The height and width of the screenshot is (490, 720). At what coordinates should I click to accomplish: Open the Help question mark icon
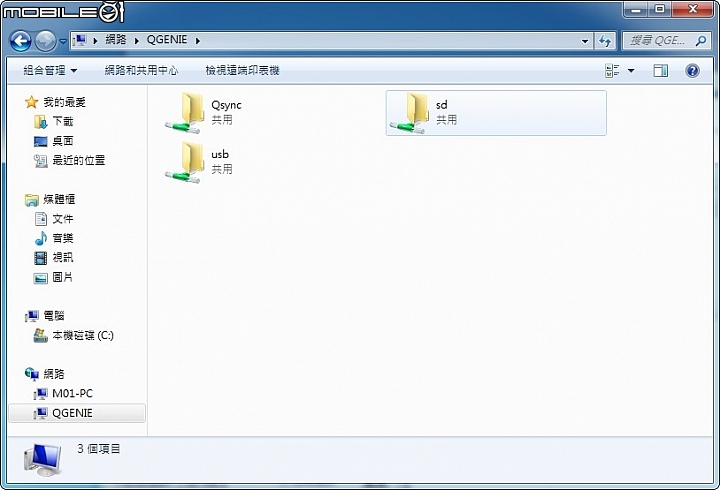coord(692,71)
